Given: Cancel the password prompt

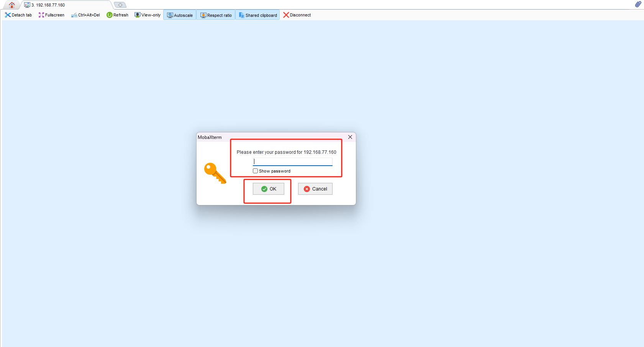Looking at the screenshot, I should pyautogui.click(x=315, y=189).
